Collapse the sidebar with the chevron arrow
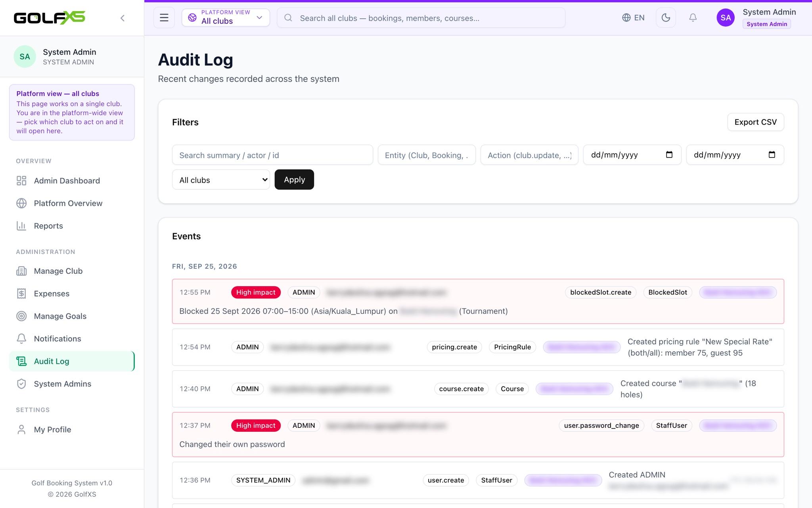Viewport: 812px width, 508px height. (123, 18)
